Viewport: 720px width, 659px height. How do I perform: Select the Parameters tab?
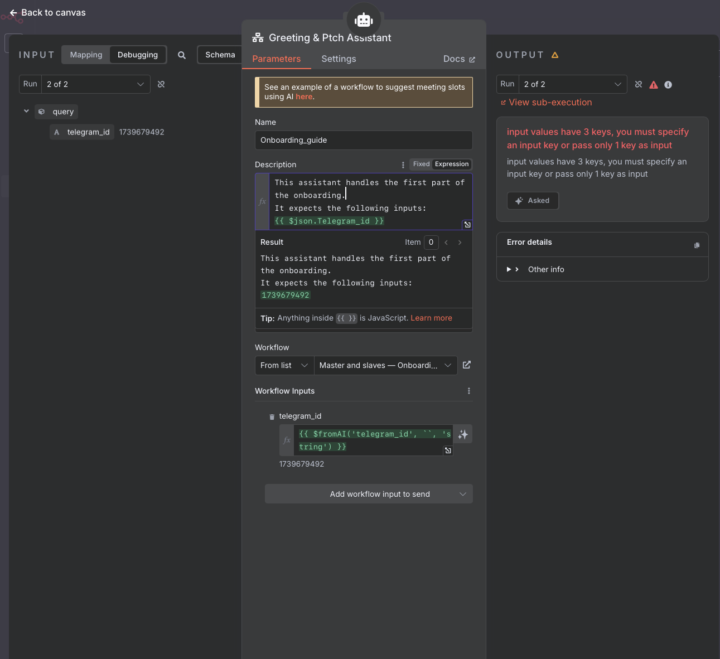click(x=276, y=59)
